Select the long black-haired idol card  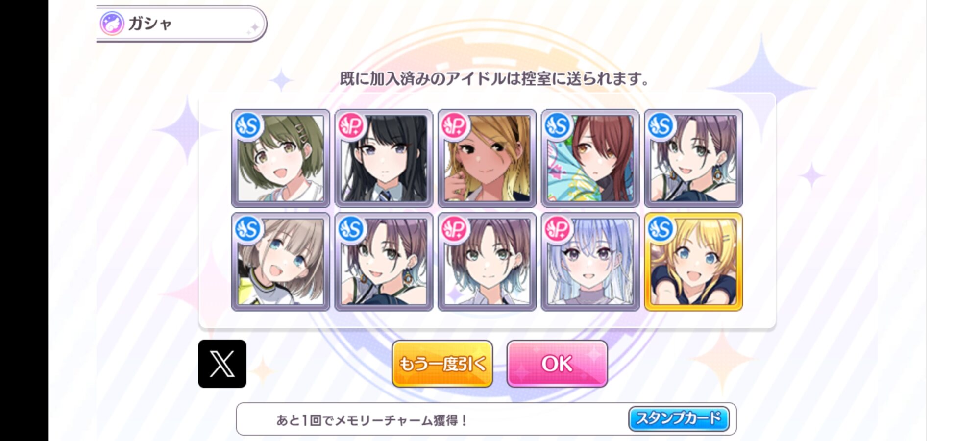point(384,158)
